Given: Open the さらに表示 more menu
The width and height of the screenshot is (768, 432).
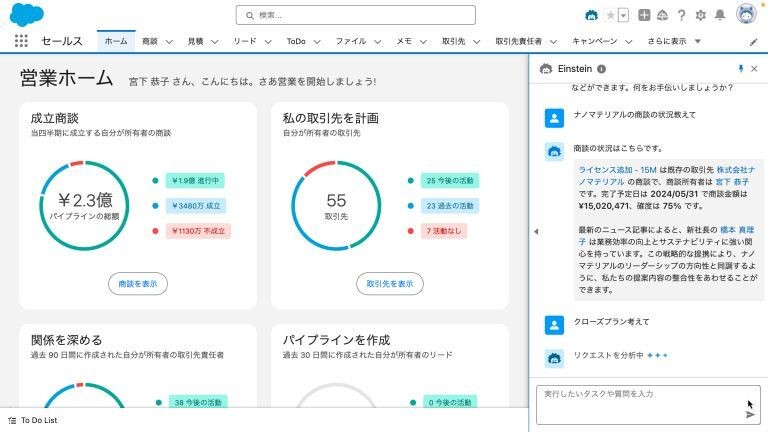Looking at the screenshot, I should click(x=674, y=41).
